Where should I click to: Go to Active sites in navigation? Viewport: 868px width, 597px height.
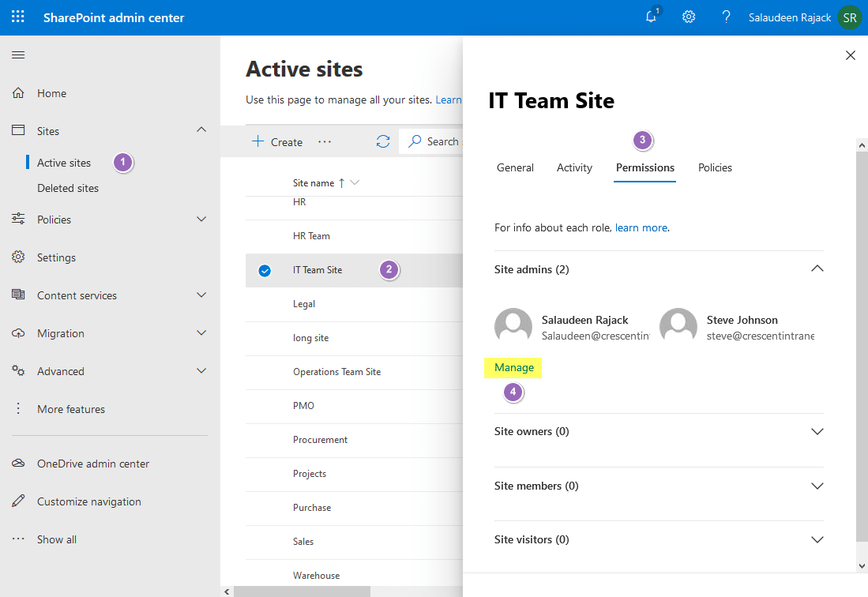click(x=64, y=163)
